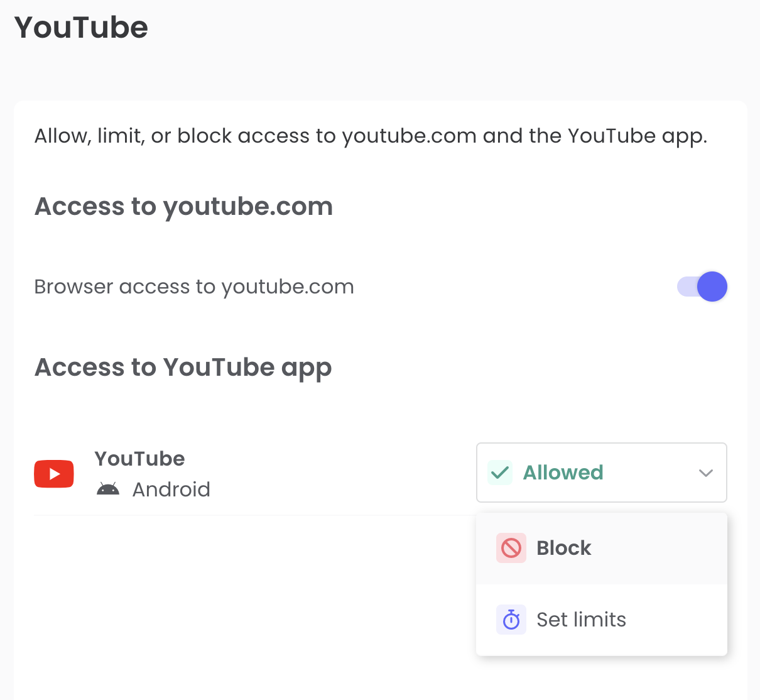Screen dimensions: 760x700
Task: Click the Android robot icon
Action: 108,489
